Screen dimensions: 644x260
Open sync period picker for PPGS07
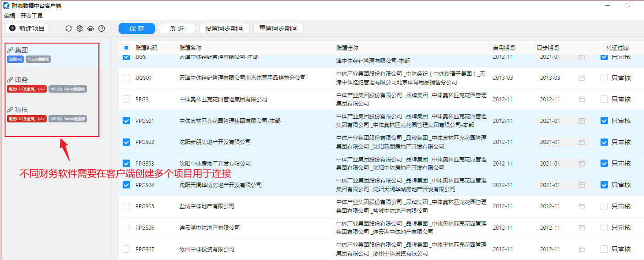[562, 249]
